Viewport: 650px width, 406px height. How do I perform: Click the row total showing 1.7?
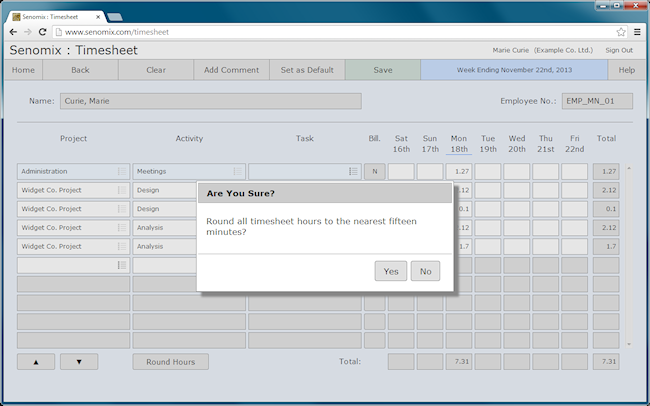[606, 246]
